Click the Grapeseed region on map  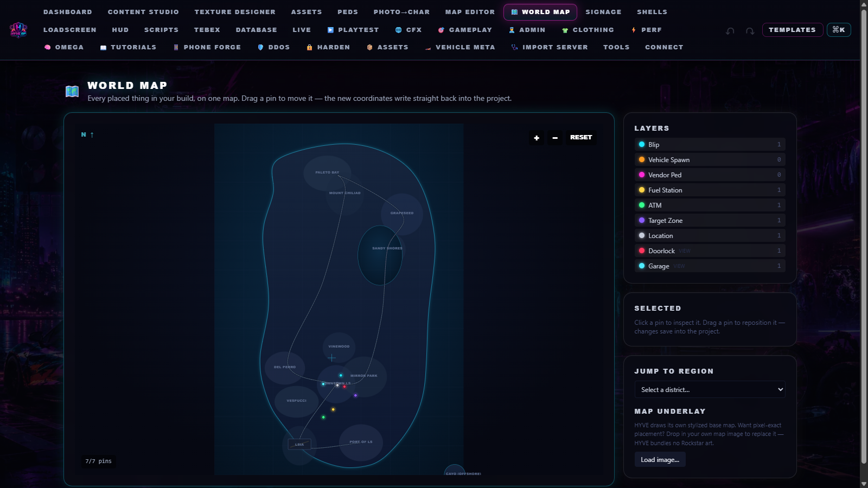pyautogui.click(x=402, y=214)
